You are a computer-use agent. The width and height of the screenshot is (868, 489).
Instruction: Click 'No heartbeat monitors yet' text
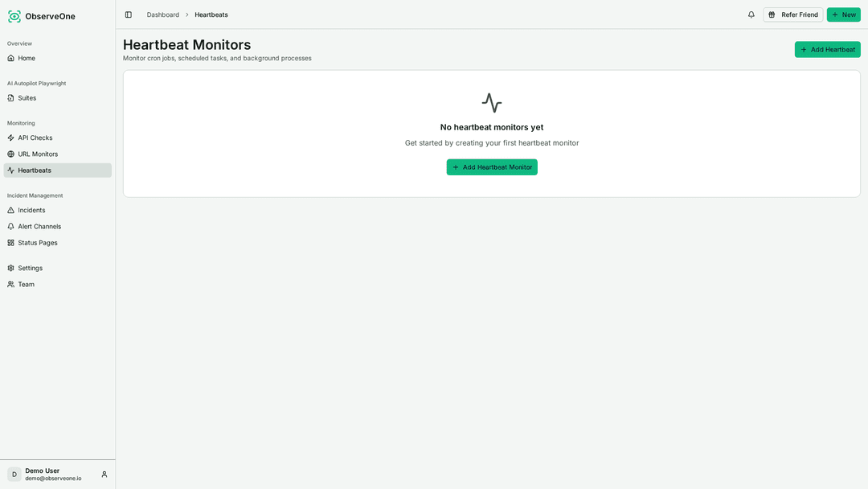pyautogui.click(x=492, y=127)
